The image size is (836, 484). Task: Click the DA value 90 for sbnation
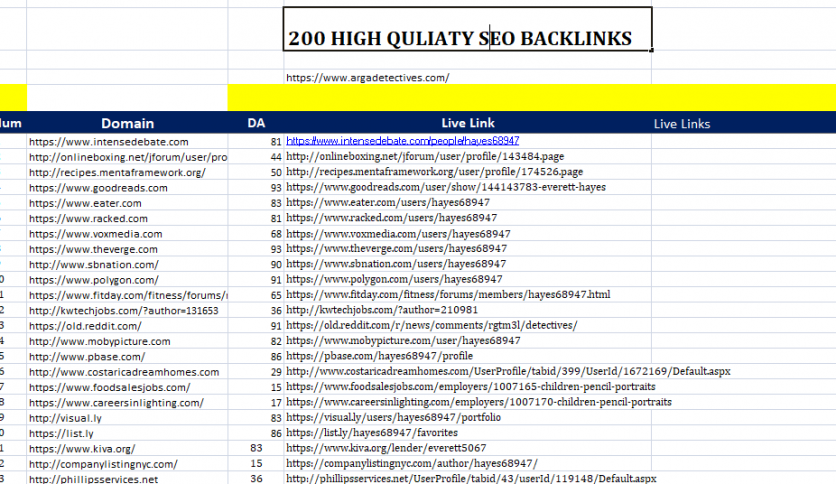point(276,264)
